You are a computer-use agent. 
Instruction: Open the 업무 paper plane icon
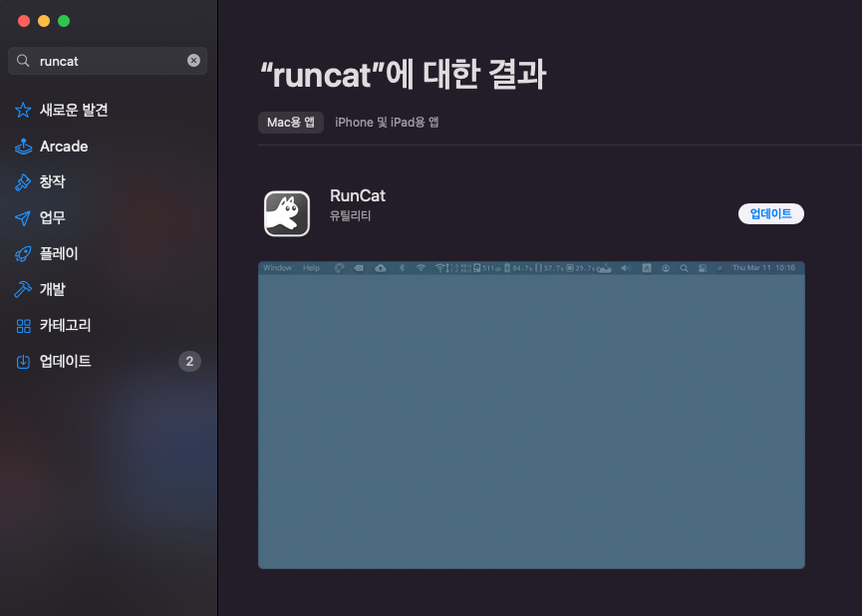(x=23, y=218)
